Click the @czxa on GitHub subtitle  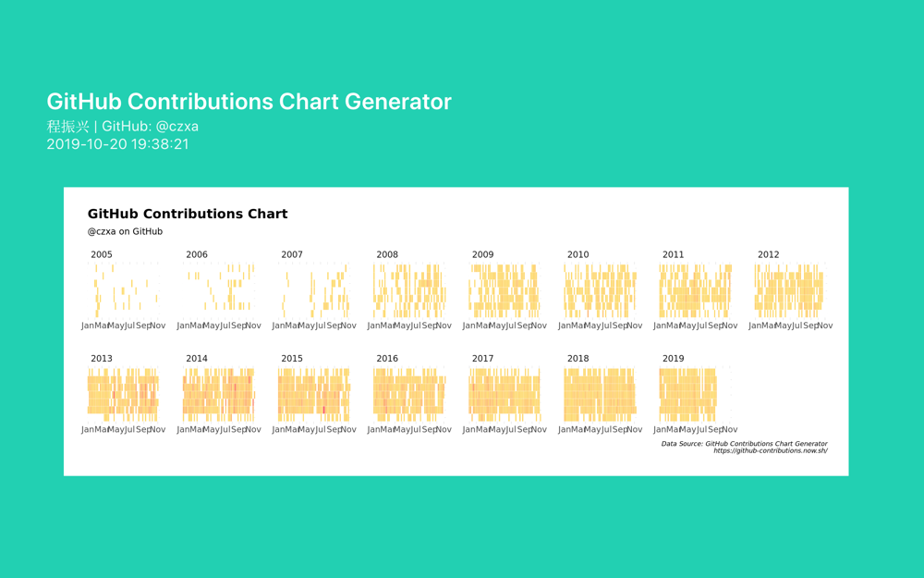[x=125, y=231]
